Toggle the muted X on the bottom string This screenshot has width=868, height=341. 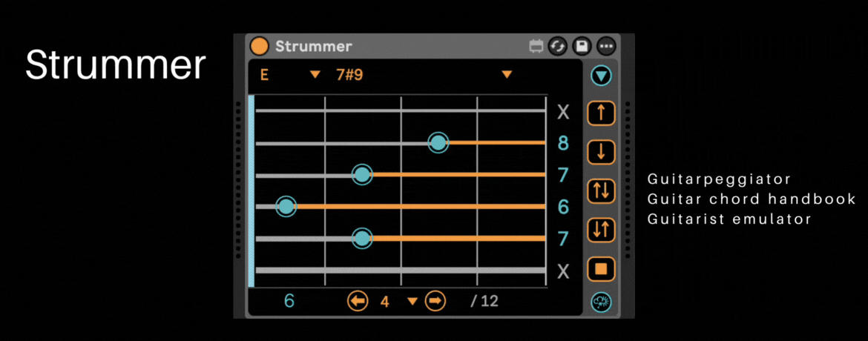[x=563, y=272]
